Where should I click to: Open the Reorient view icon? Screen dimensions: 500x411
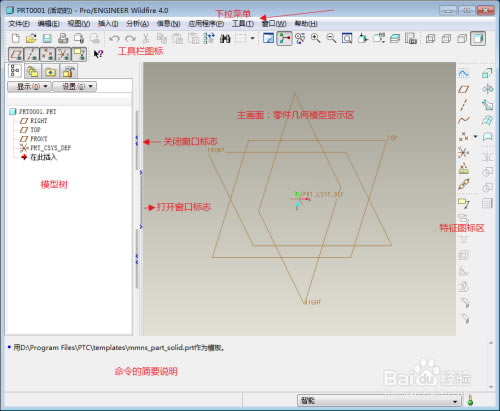363,38
